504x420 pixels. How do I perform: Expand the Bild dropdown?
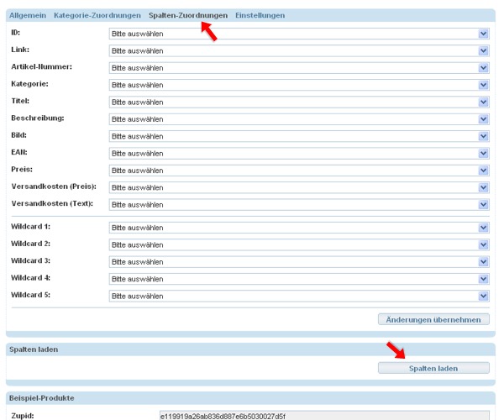[x=299, y=136]
